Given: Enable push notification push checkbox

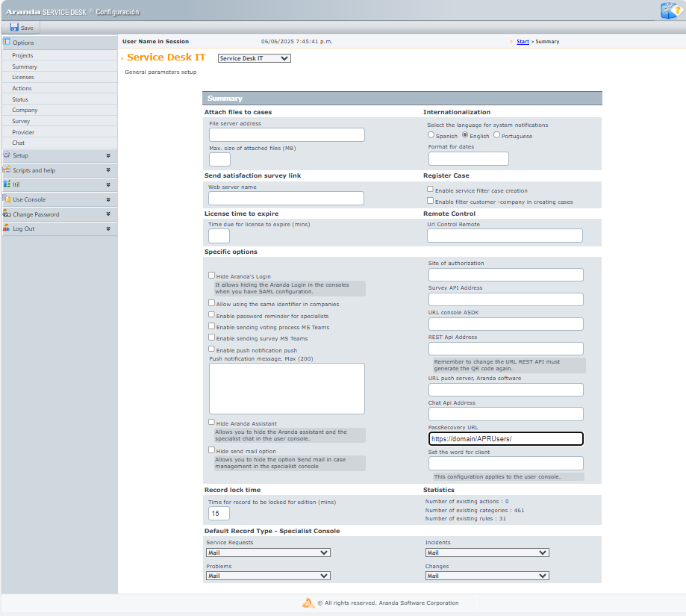Looking at the screenshot, I should click(x=212, y=349).
